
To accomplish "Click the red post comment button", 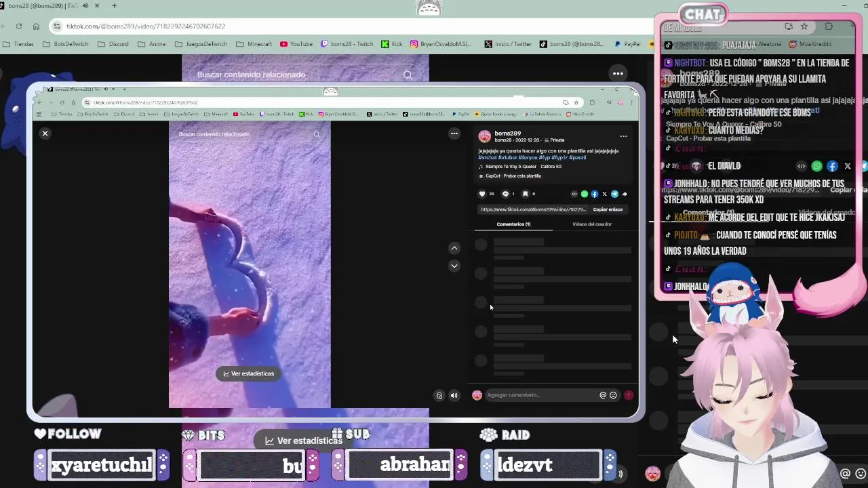I will (x=629, y=395).
